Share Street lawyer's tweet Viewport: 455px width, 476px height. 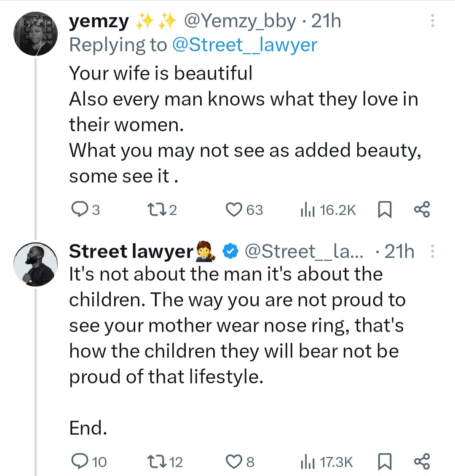point(422,461)
